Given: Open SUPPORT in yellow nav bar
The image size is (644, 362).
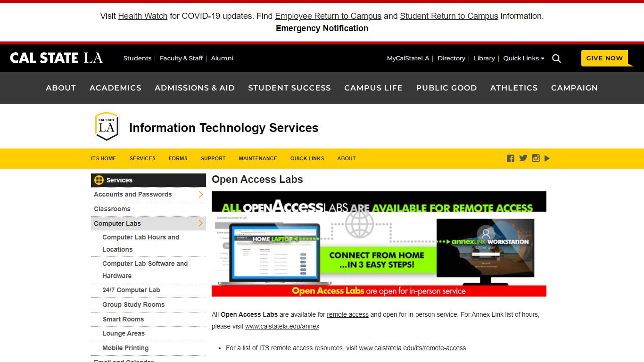Looking at the screenshot, I should (x=213, y=158).
